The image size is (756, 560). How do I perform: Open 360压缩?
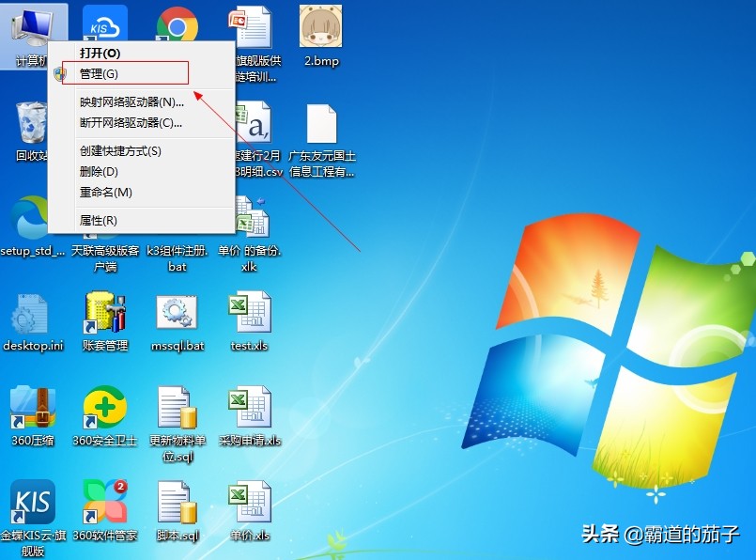tap(32, 409)
